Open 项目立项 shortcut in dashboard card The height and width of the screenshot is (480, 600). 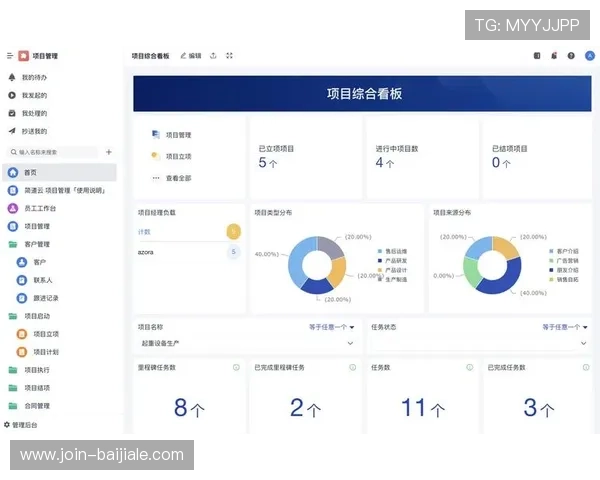pyautogui.click(x=171, y=156)
